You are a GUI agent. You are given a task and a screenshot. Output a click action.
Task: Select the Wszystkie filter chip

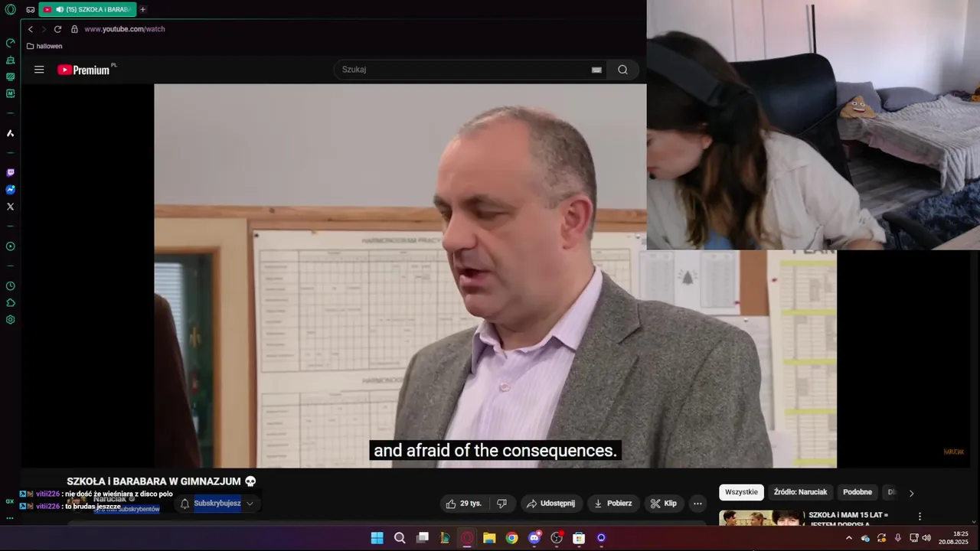click(x=741, y=492)
